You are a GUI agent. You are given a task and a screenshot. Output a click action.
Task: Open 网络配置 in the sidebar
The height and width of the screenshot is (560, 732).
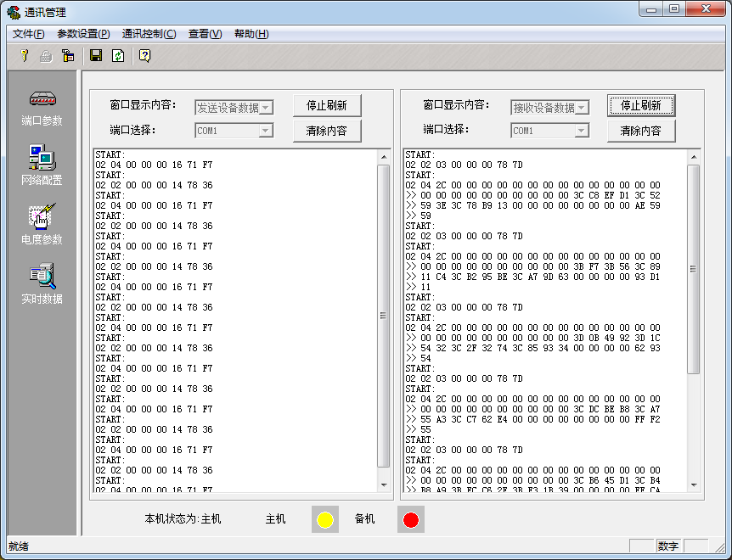[x=42, y=165]
